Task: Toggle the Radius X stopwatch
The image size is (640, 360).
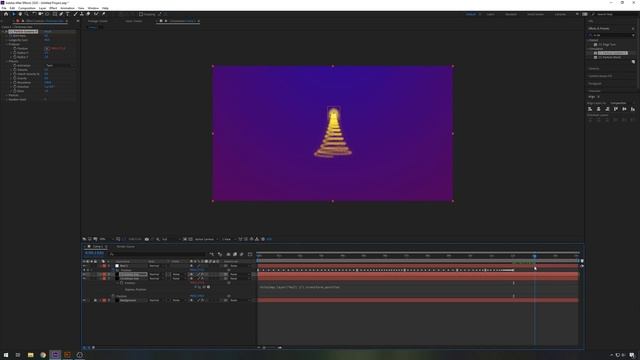Action: point(15,53)
